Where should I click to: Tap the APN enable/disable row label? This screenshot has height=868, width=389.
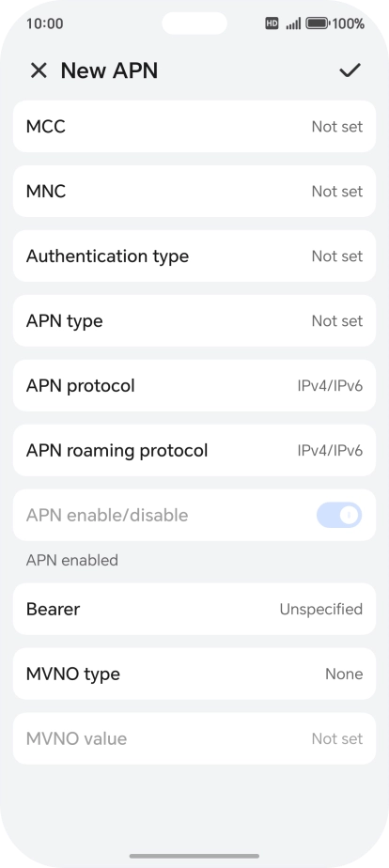coord(107,516)
